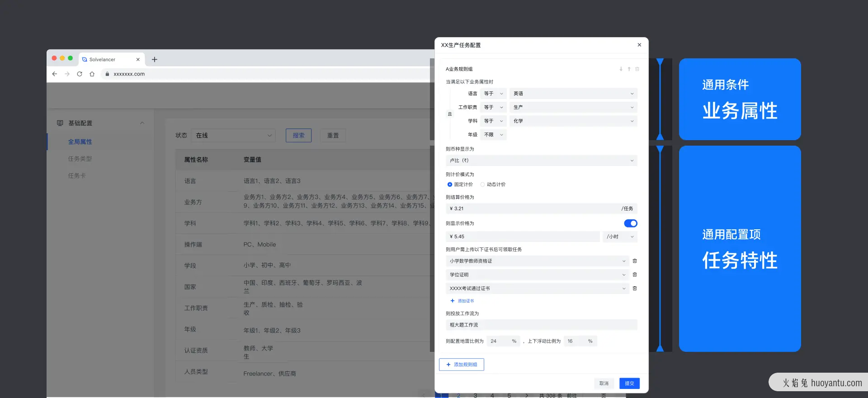This screenshot has height=398, width=868.
Task: Go back in the browser
Action: point(55,74)
